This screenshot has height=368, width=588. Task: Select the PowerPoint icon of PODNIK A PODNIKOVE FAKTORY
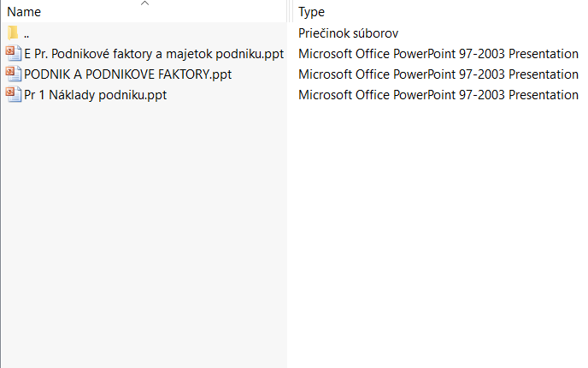pyautogui.click(x=13, y=74)
